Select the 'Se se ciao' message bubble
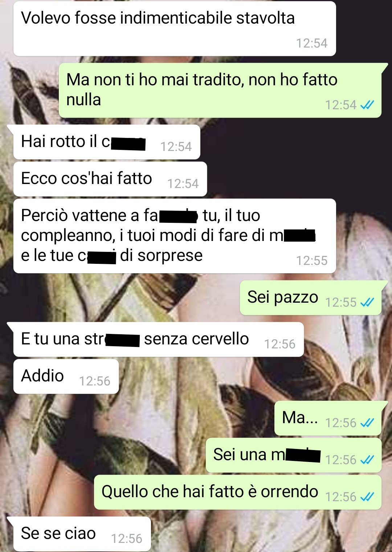 (x=82, y=534)
